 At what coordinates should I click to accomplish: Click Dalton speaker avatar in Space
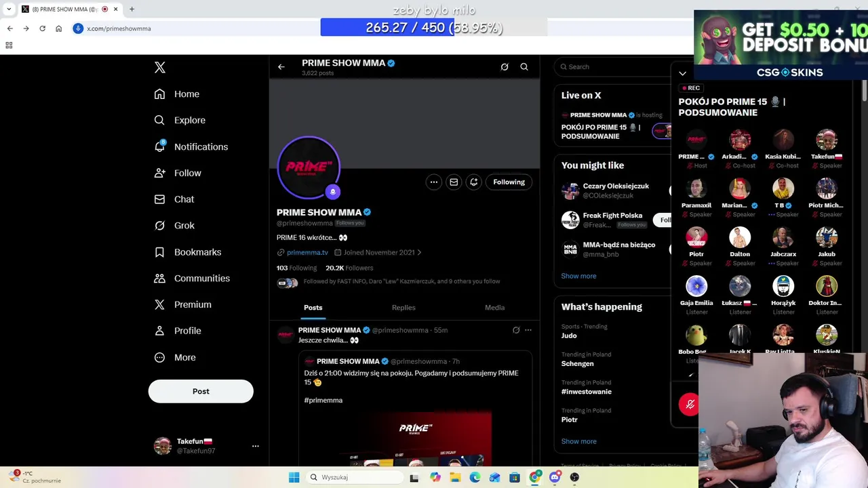coord(740,238)
